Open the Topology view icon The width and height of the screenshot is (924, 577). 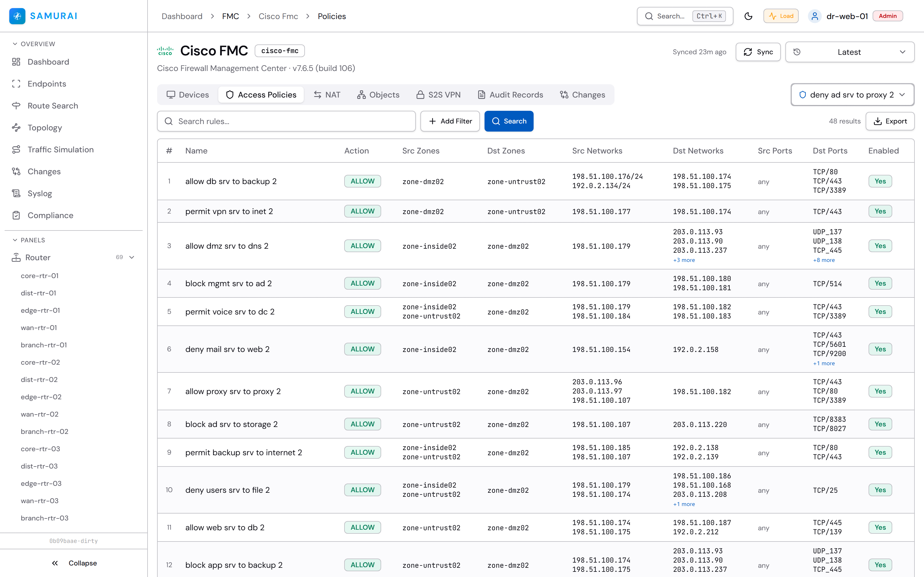(16, 128)
